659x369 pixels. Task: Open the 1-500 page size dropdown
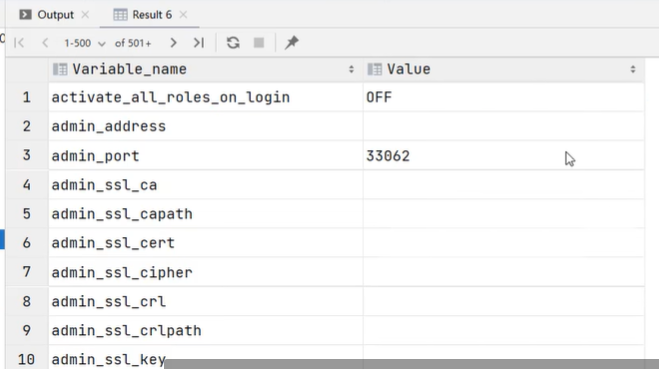point(84,43)
